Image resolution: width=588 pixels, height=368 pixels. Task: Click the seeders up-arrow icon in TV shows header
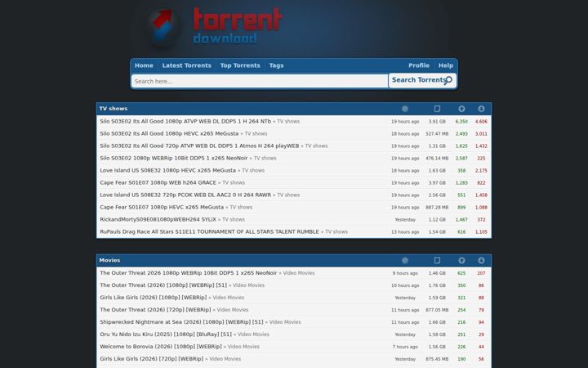(x=461, y=109)
